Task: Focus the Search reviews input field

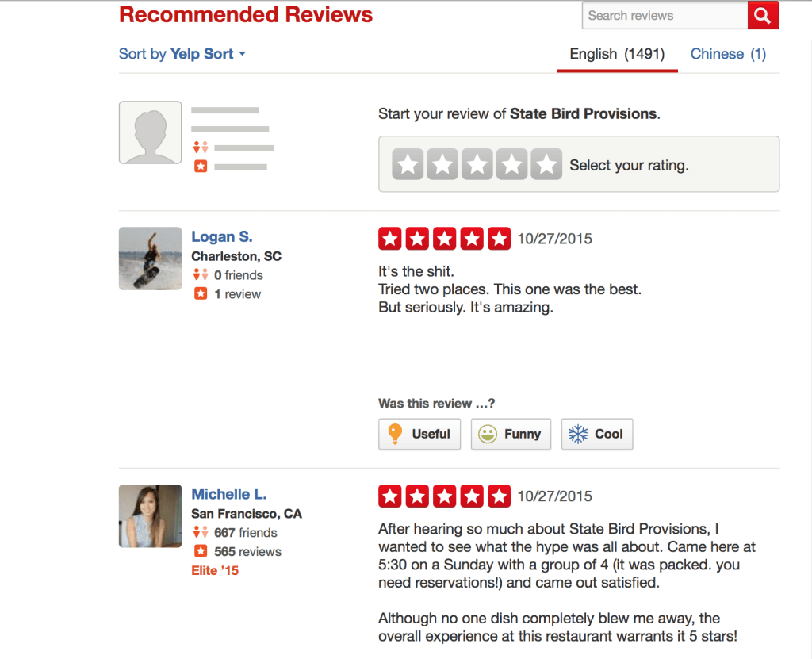Action: click(x=665, y=16)
